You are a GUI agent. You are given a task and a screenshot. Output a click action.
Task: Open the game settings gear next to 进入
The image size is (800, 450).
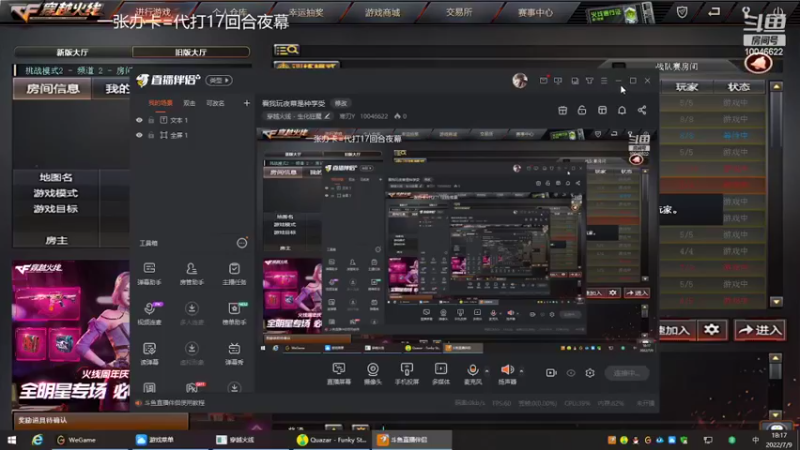pyautogui.click(x=712, y=330)
